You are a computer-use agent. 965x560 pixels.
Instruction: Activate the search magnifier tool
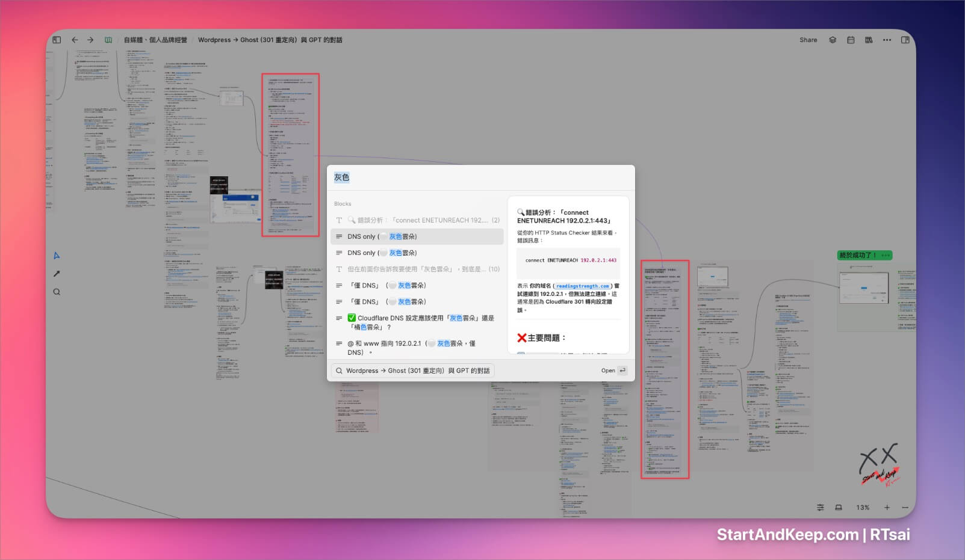[56, 291]
